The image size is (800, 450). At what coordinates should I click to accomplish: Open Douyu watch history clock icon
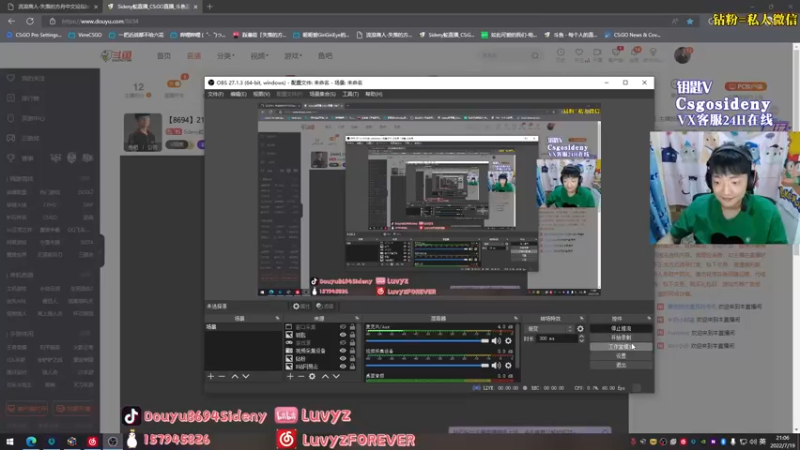[x=561, y=53]
